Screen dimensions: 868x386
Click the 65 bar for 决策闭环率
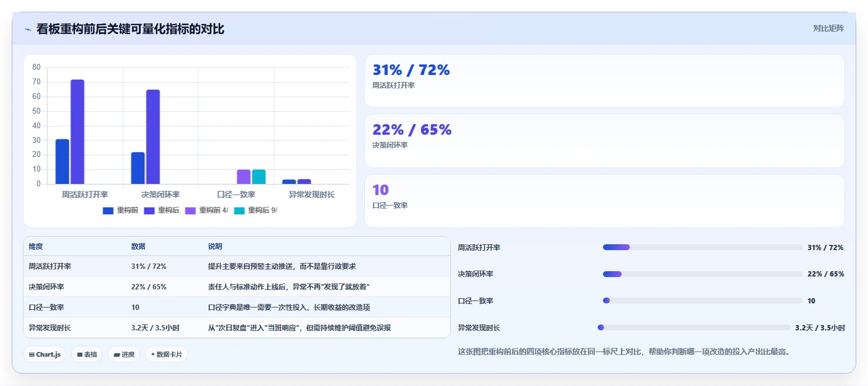click(153, 137)
